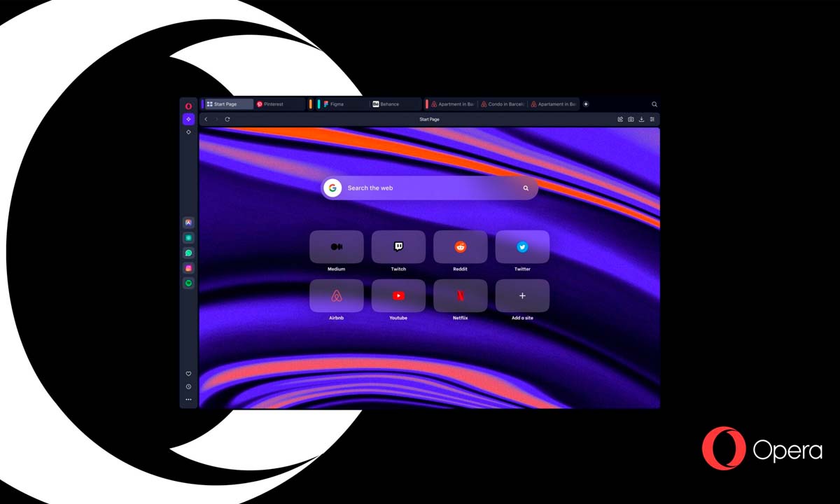Open sidebar settings via the three-dots icon
This screenshot has width=840, height=504.
click(x=188, y=399)
